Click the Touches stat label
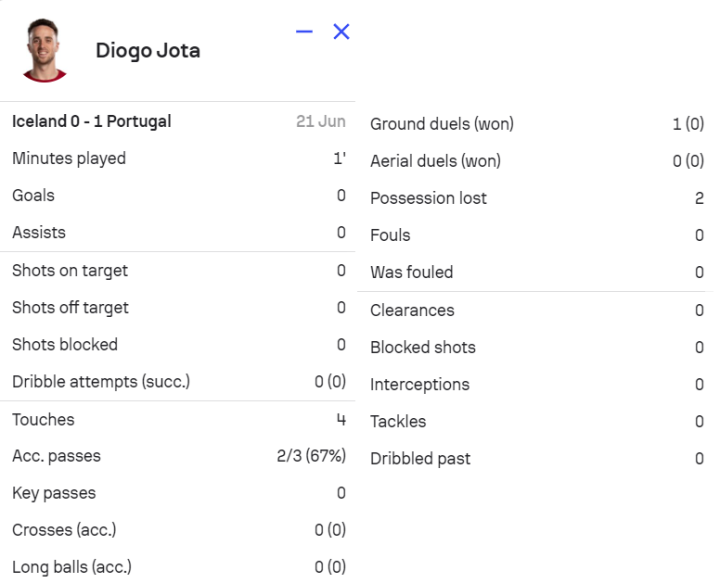720x583 pixels. click(x=43, y=419)
